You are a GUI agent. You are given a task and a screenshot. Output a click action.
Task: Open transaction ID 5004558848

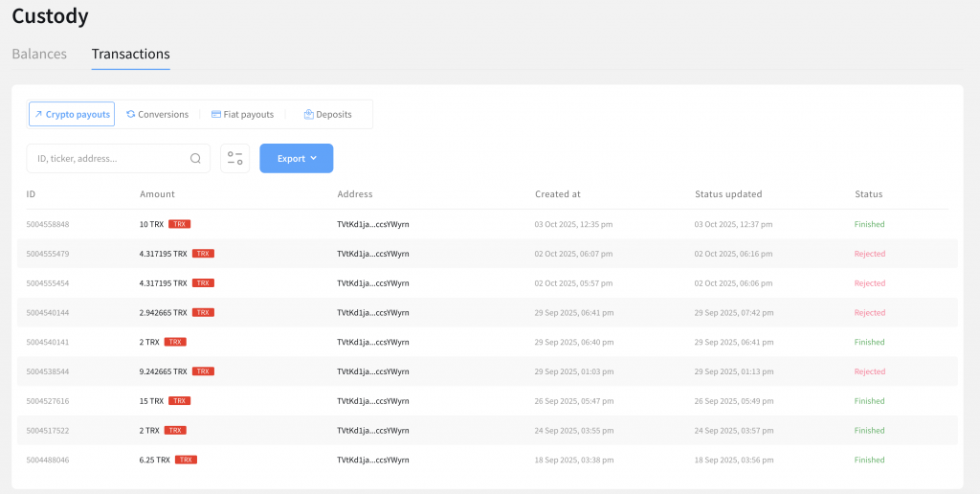coord(48,225)
